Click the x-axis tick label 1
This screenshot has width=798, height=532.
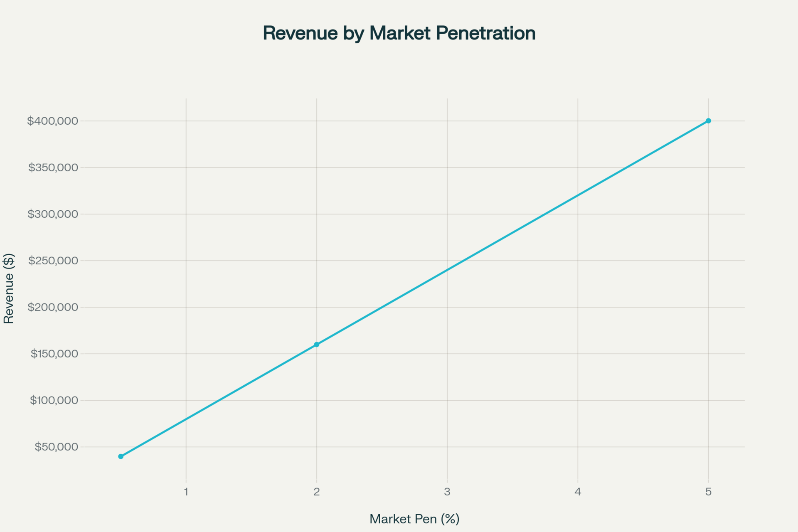coord(186,492)
